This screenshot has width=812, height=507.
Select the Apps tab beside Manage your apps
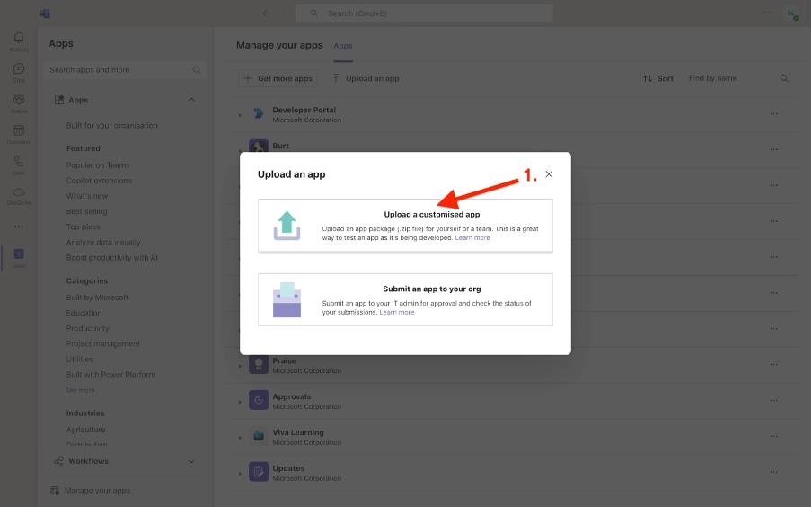[343, 46]
